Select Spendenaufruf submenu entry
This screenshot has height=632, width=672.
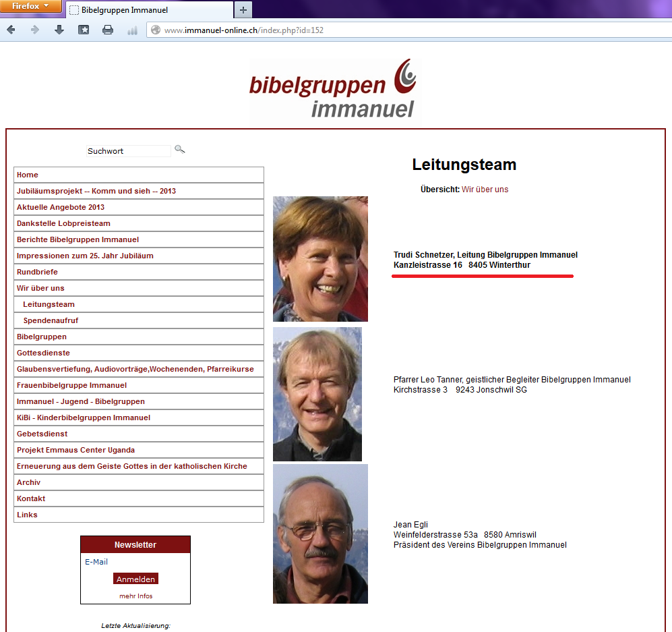[51, 320]
